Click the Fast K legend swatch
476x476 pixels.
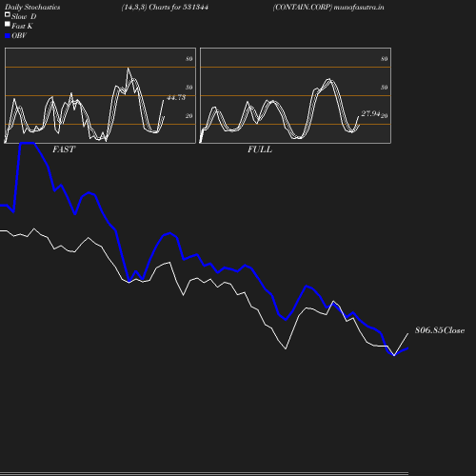coord(8,24)
